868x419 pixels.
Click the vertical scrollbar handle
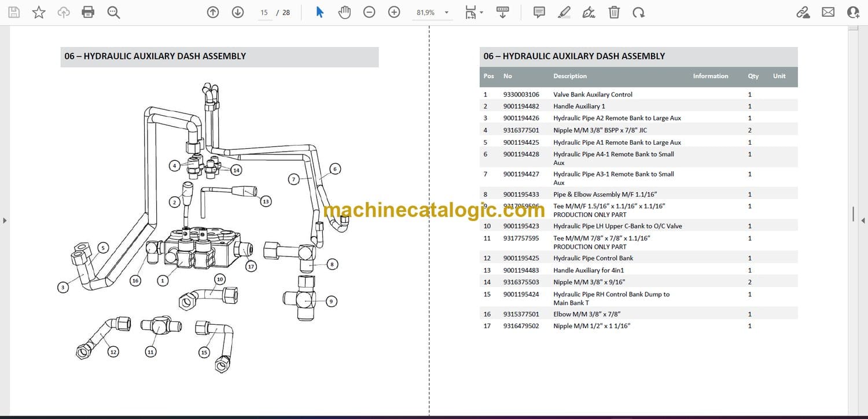pyautogui.click(x=854, y=214)
